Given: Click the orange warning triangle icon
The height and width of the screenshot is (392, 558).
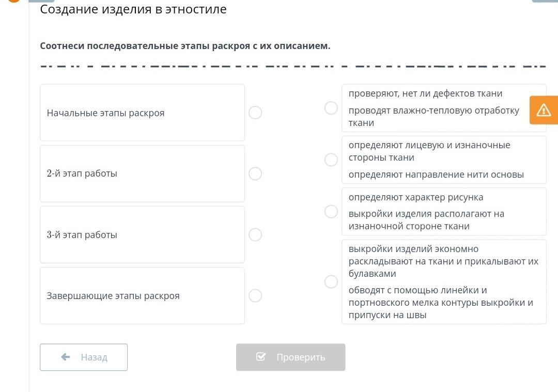Looking at the screenshot, I should pos(544,110).
